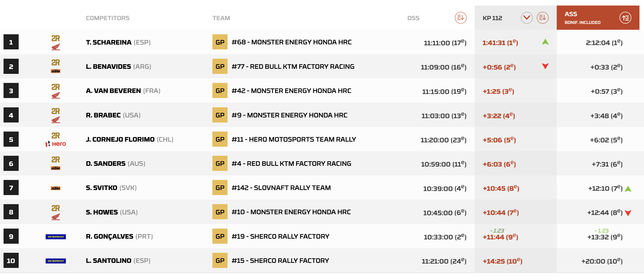Click the DSS column sort icon
Image resolution: width=644 pixels, height=280 pixels.
tap(460, 18)
